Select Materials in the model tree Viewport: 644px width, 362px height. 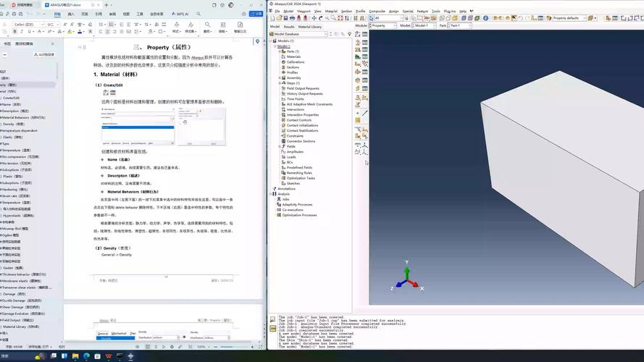pyautogui.click(x=293, y=56)
